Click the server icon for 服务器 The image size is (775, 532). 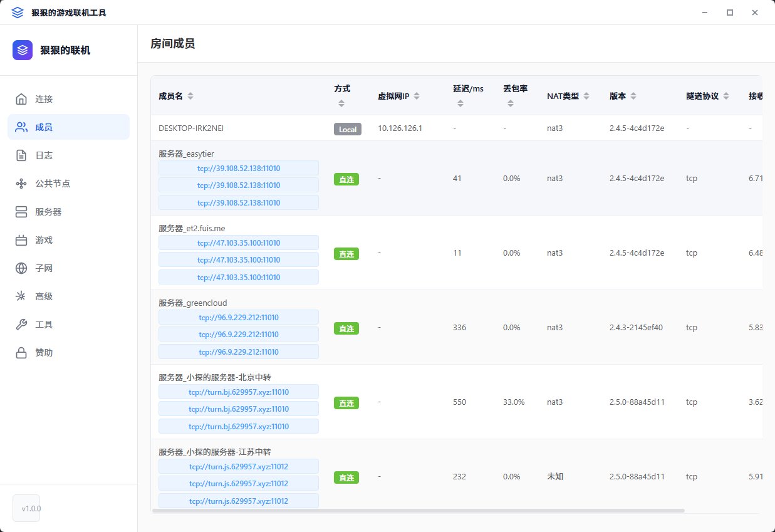[x=21, y=212]
